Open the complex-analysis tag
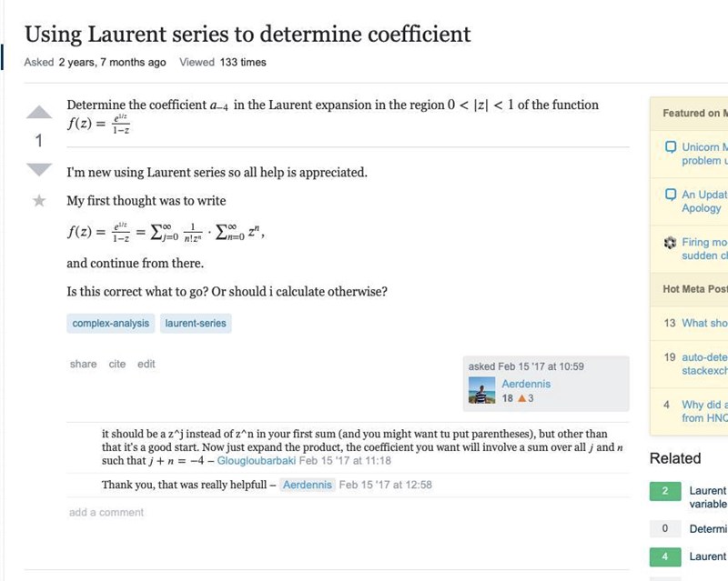The height and width of the screenshot is (581, 728). click(112, 323)
